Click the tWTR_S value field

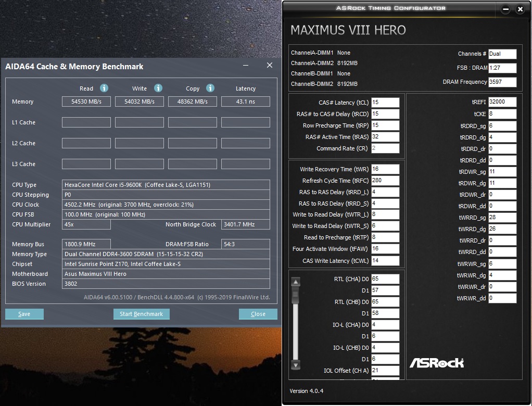tap(385, 226)
